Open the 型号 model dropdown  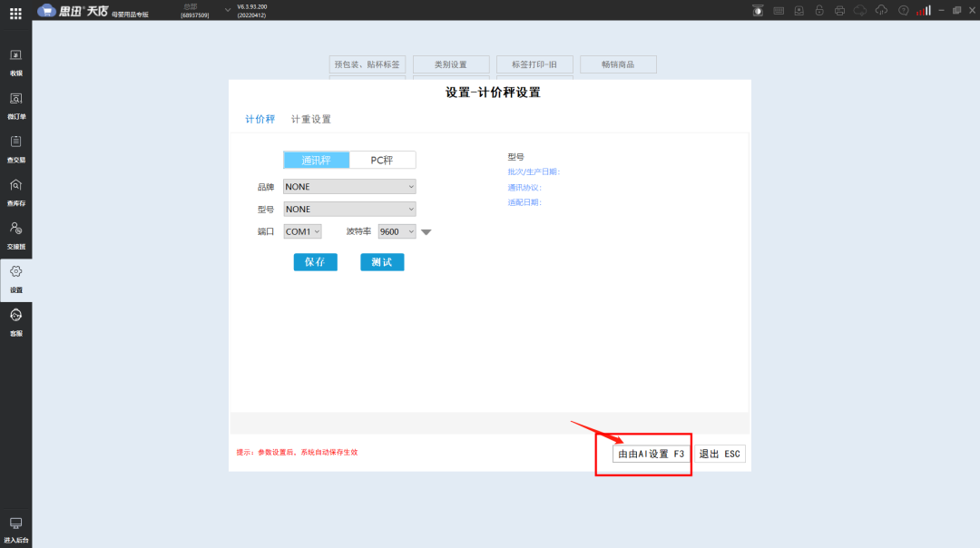pyautogui.click(x=349, y=209)
